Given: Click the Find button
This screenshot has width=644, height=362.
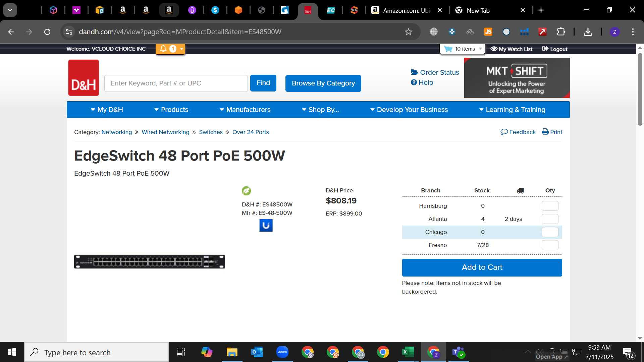Looking at the screenshot, I should (263, 83).
